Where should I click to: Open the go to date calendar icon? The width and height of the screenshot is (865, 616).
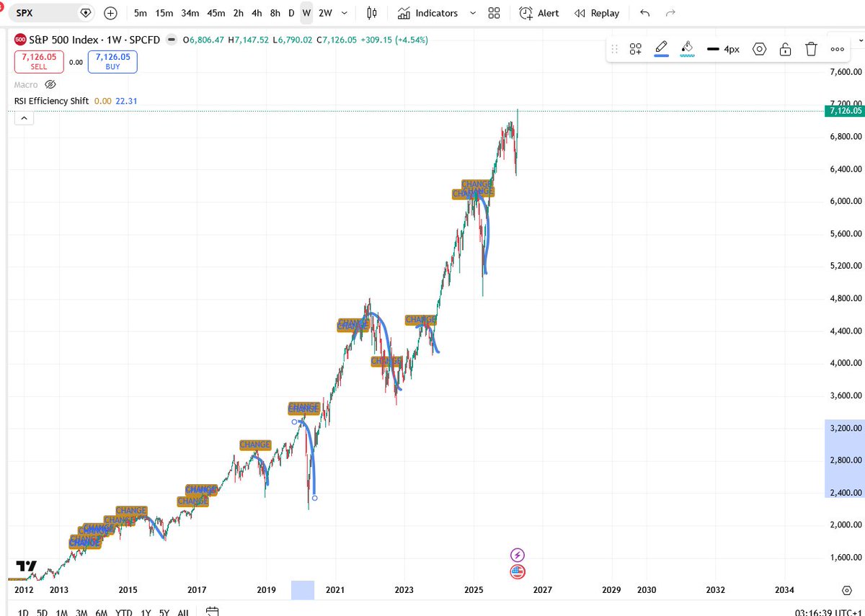tap(212, 612)
